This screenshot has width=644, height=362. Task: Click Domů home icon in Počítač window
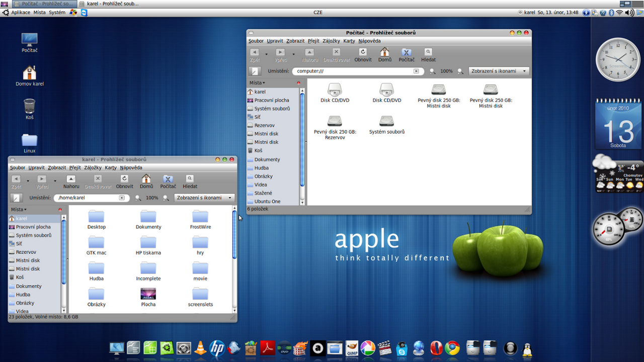(385, 52)
